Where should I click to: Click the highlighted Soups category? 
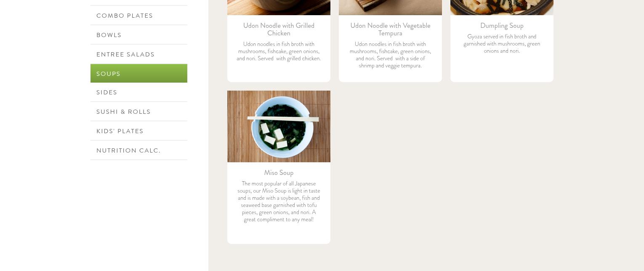[138, 73]
